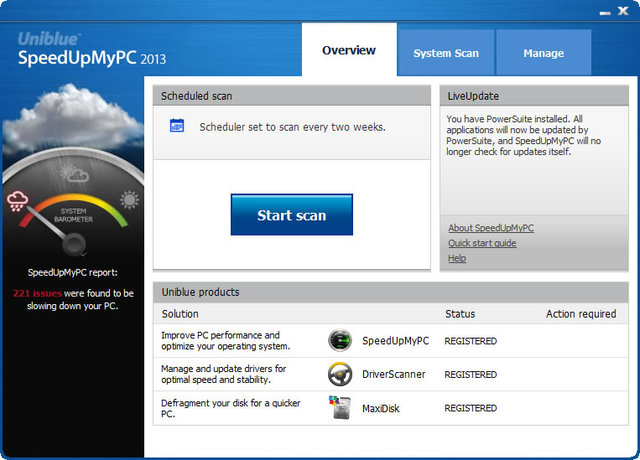
Task: Click 'Manage and update drivers' description
Action: pyautogui.click(x=223, y=374)
